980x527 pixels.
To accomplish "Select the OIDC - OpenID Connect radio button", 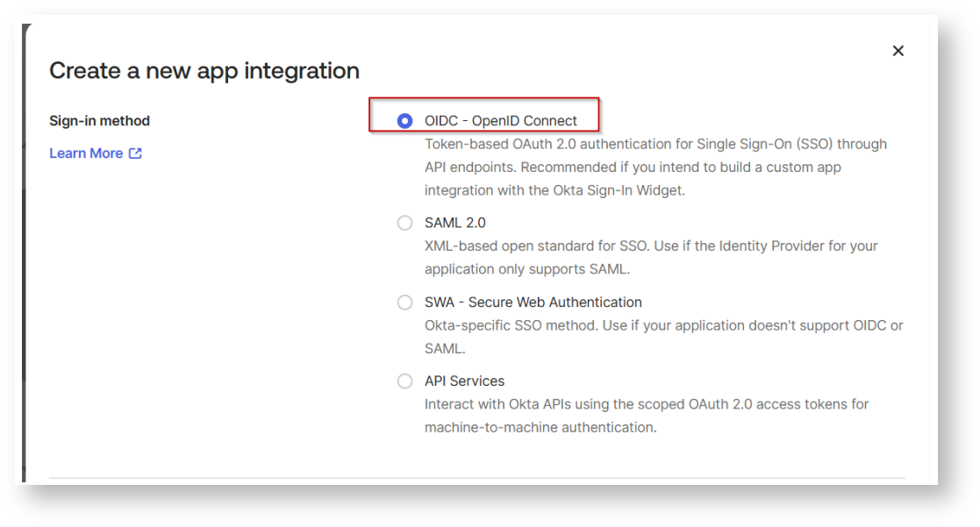I will pos(404,121).
